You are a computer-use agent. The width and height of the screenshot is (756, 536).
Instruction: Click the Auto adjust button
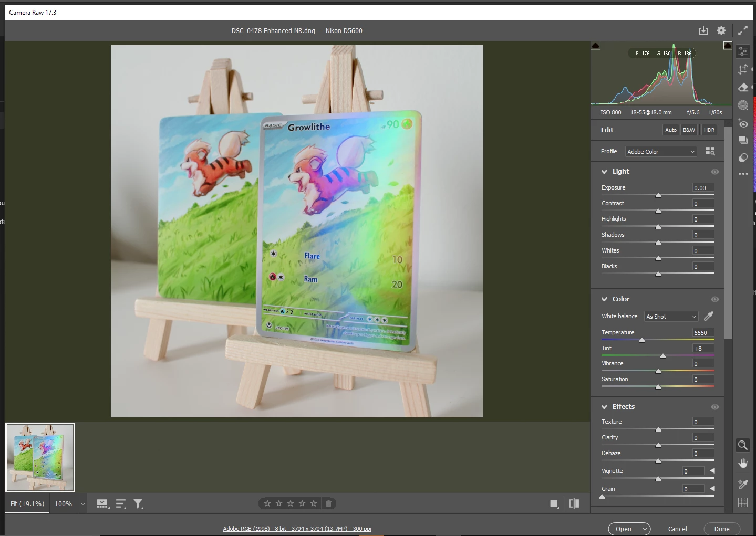tap(671, 130)
